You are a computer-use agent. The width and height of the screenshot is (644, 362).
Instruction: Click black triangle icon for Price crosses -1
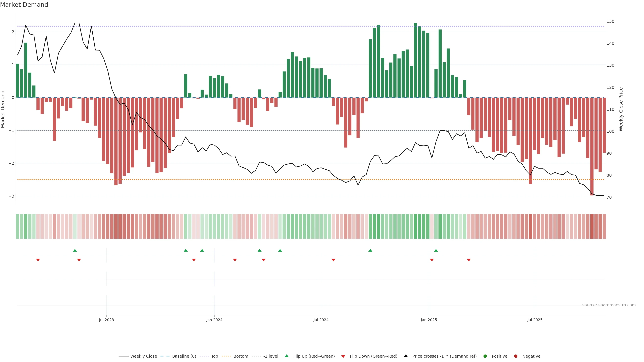coord(406,356)
